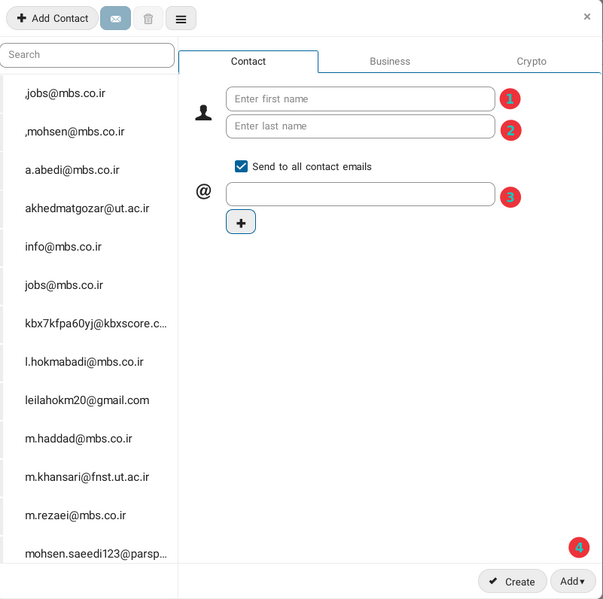Click the person silhouette icon
603x599 pixels.
204,113
